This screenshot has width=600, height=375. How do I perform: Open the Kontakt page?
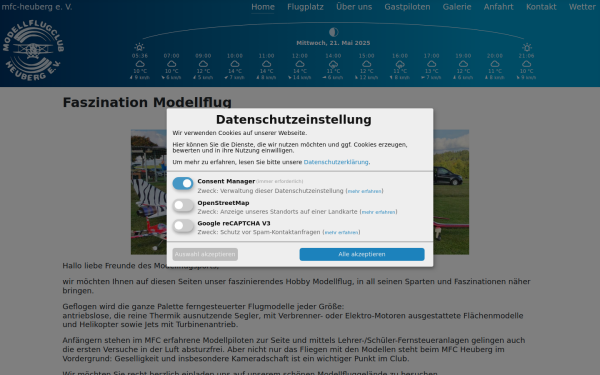(541, 7)
